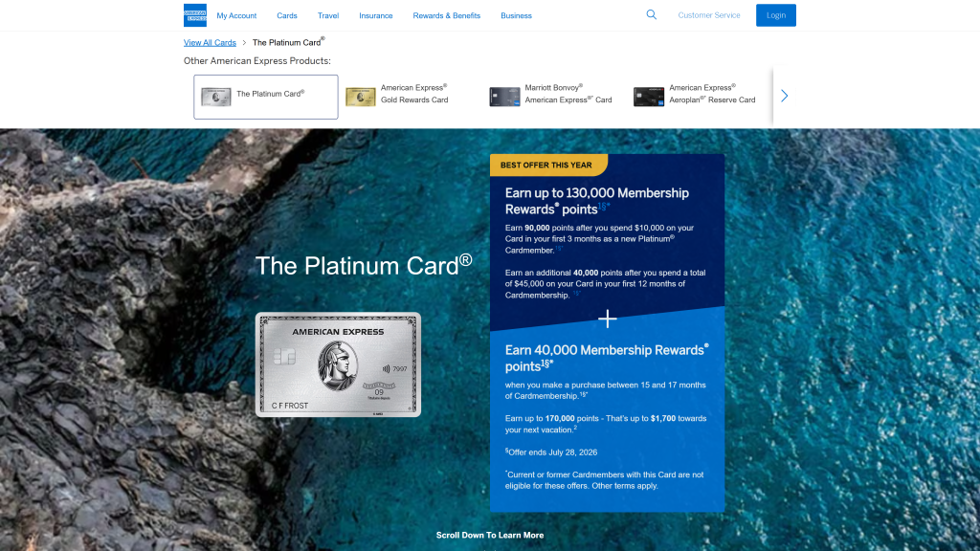Image resolution: width=980 pixels, height=551 pixels.
Task: Open the search magnifier icon
Action: pyautogui.click(x=651, y=14)
